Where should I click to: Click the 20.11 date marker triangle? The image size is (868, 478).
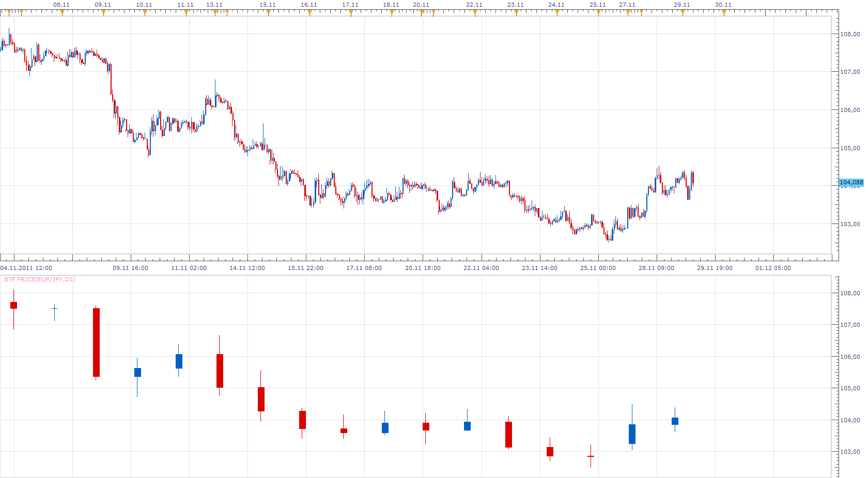tap(422, 12)
